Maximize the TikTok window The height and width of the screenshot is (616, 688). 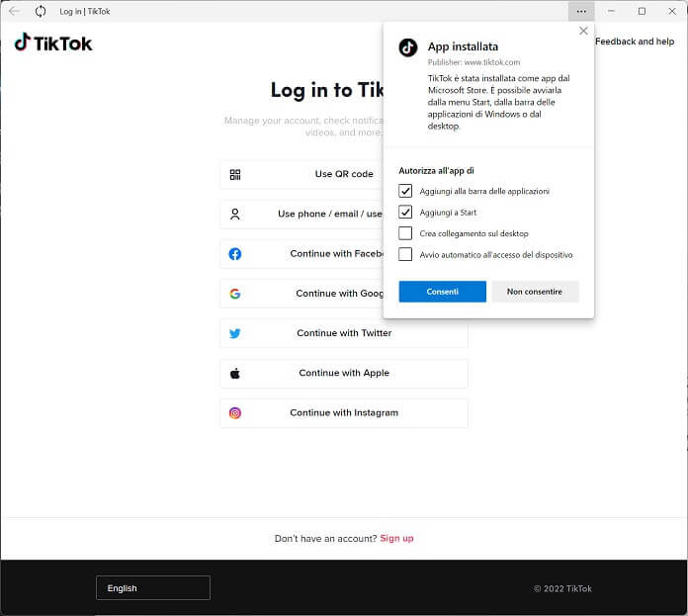[642, 11]
